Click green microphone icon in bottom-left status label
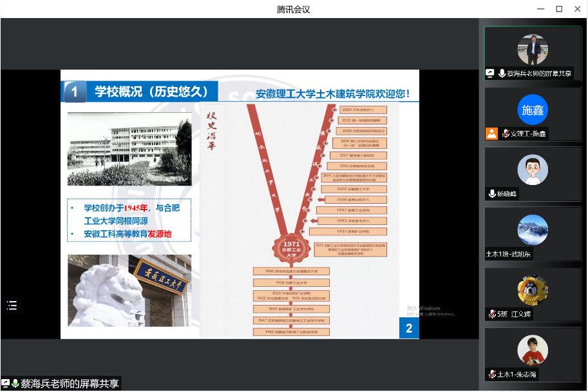Screen dimensions: 588x392 15,384
